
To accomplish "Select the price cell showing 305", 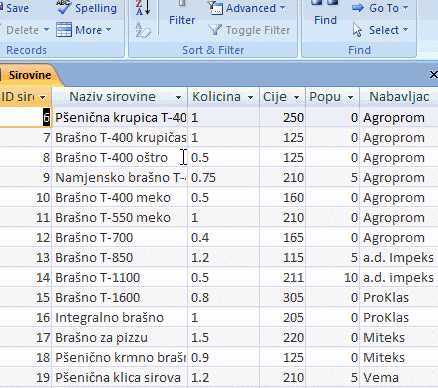I will click(282, 297).
